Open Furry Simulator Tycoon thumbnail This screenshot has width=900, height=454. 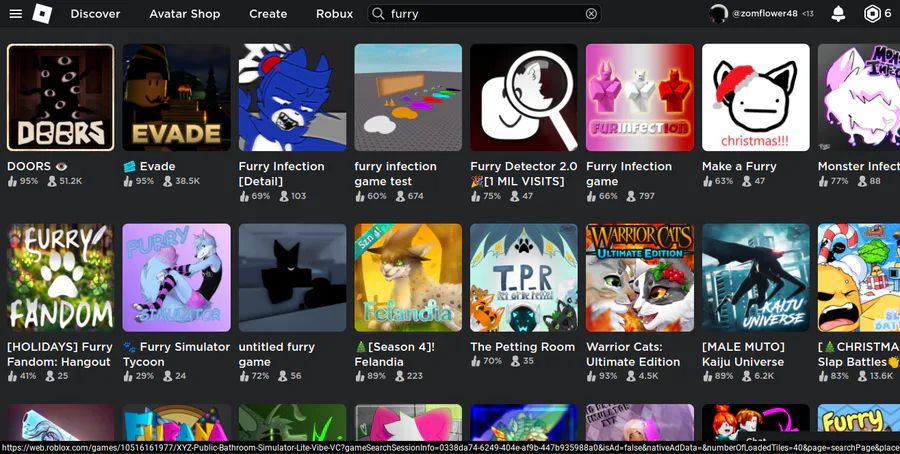coord(177,278)
